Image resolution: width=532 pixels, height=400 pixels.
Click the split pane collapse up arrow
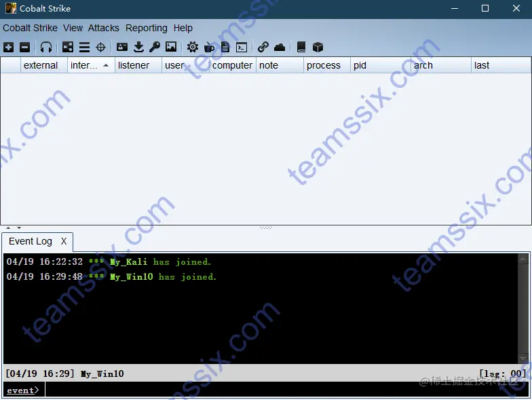pyautogui.click(x=8, y=228)
